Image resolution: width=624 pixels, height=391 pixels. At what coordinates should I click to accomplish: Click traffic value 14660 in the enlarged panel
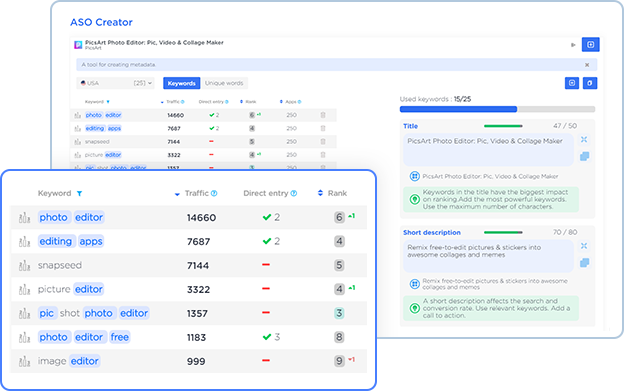pyautogui.click(x=201, y=218)
